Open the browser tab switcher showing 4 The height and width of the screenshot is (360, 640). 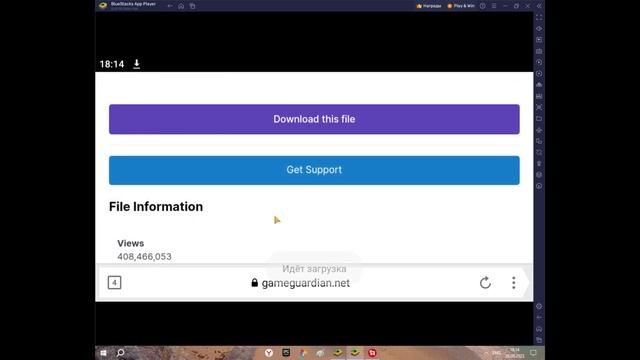[114, 282]
